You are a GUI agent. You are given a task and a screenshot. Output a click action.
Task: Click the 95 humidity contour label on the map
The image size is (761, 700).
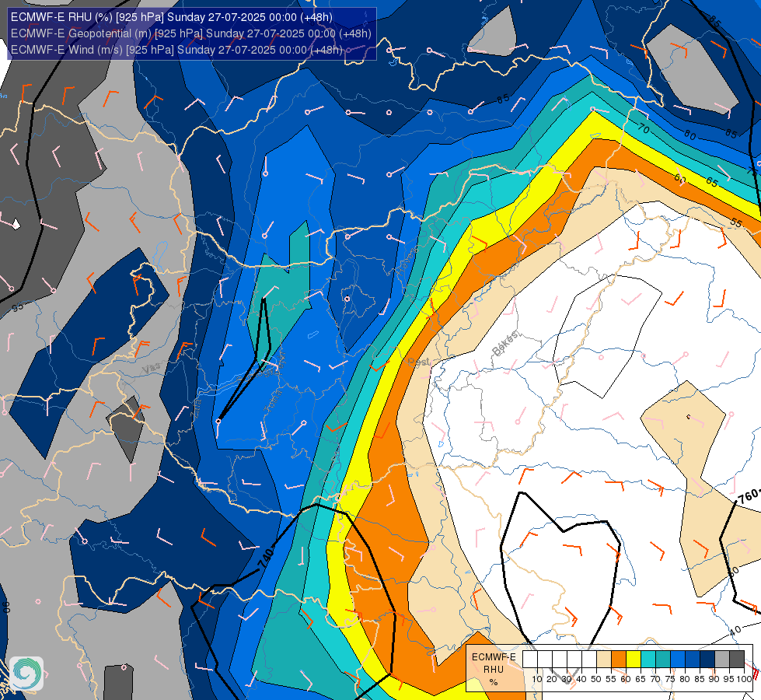pyautogui.click(x=17, y=307)
